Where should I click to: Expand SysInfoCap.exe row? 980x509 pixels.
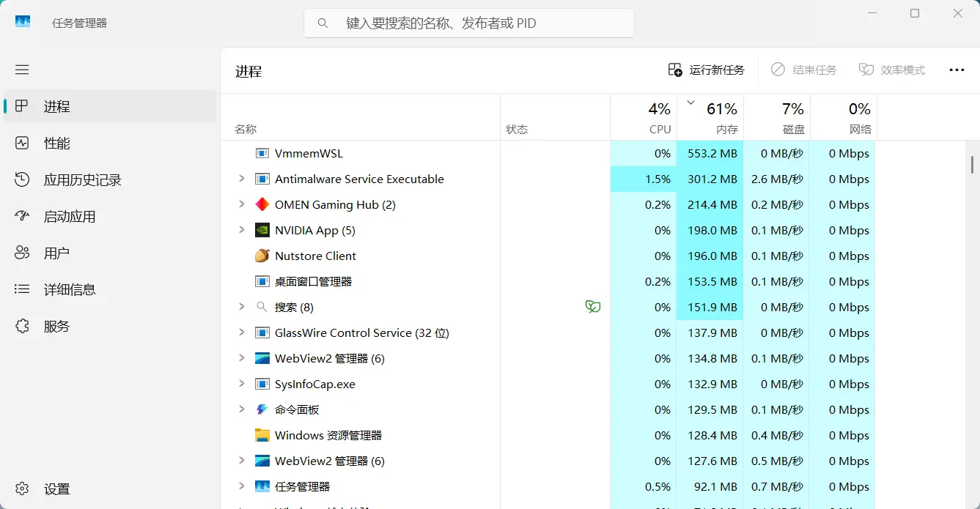[x=242, y=384]
